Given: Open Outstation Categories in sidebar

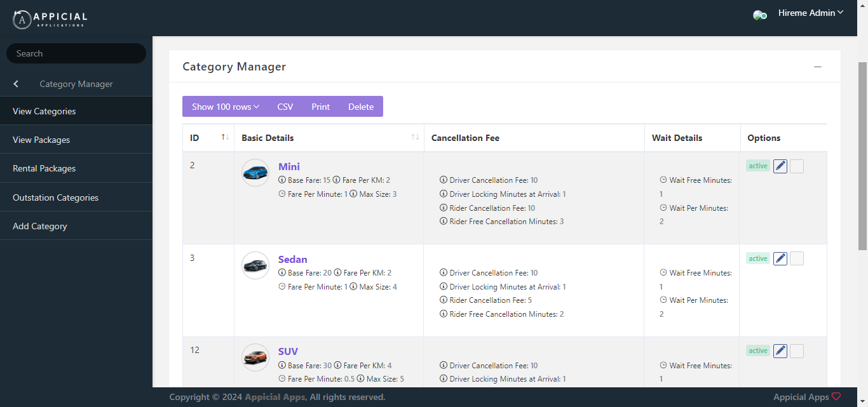Looking at the screenshot, I should [76, 197].
